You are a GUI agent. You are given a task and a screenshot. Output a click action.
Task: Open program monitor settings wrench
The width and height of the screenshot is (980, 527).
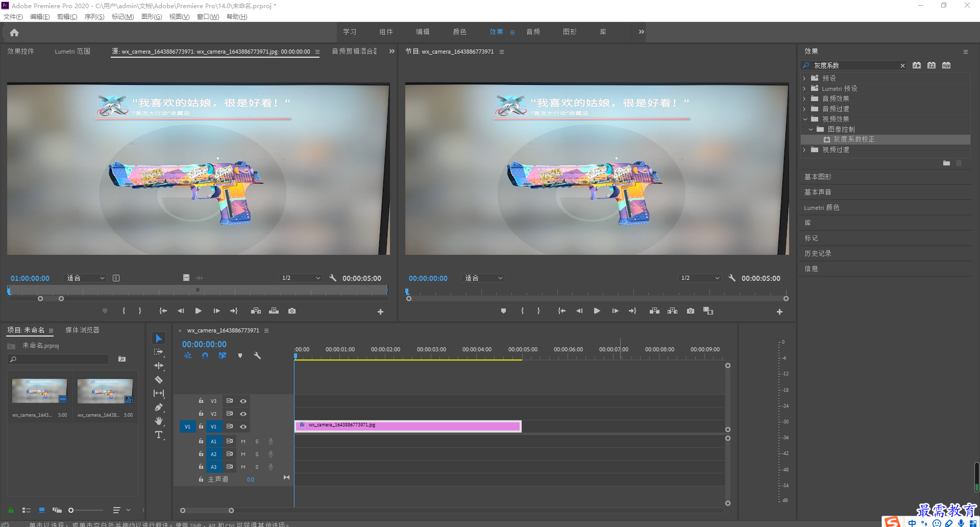pyautogui.click(x=732, y=278)
